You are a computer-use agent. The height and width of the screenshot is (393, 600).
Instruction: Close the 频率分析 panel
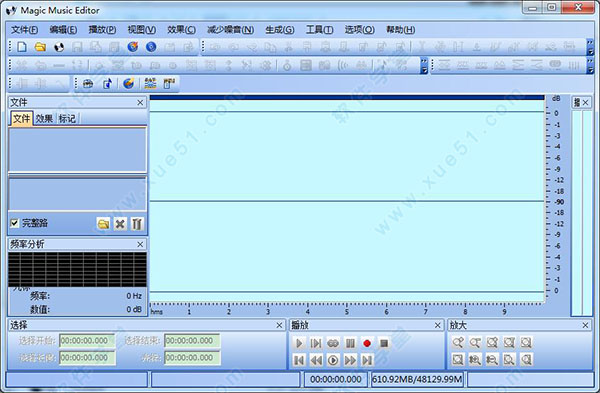click(140, 244)
